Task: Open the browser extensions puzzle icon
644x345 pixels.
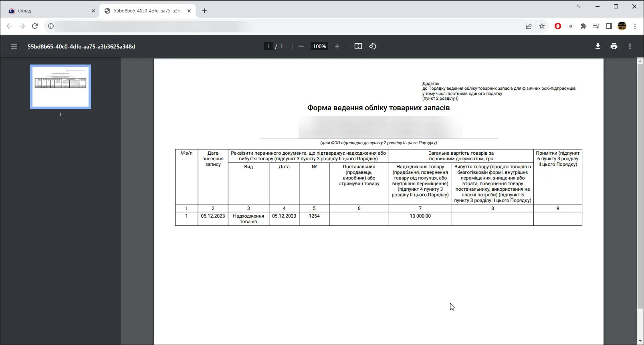Action: pyautogui.click(x=583, y=26)
